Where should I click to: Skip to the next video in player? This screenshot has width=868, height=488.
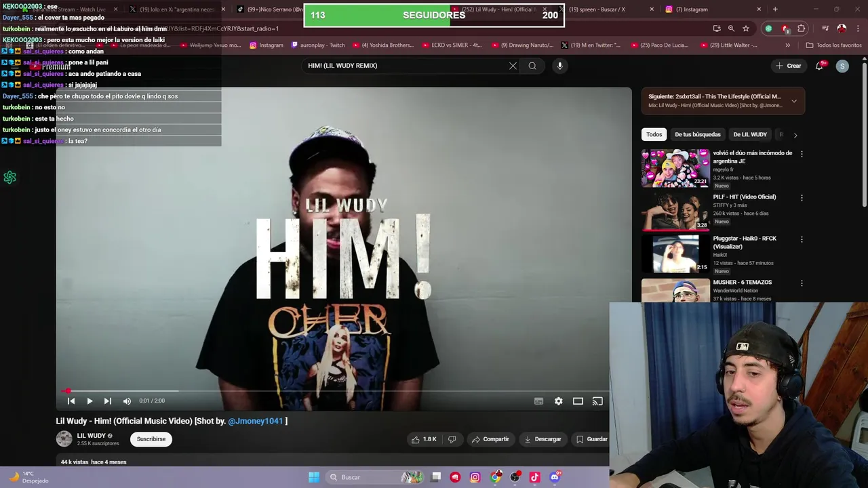tap(107, 401)
